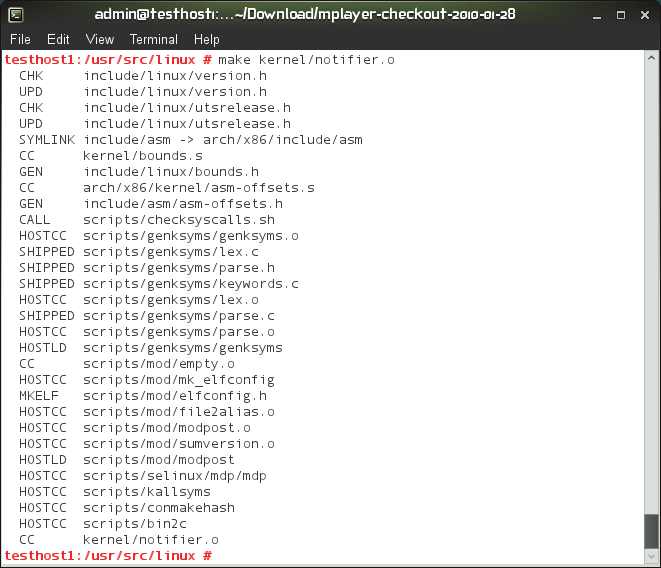Click HOSTLD 'scripts/mod/modpost' line
This screenshot has width=661, height=568.
[127, 460]
